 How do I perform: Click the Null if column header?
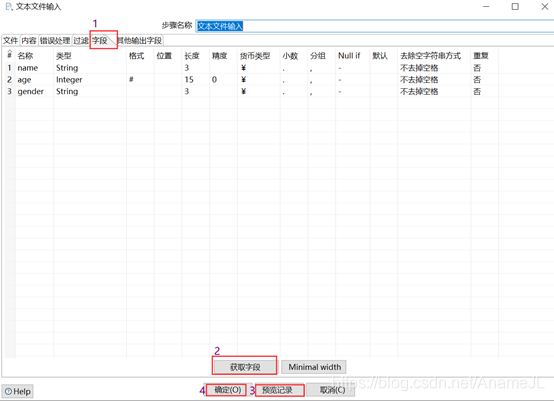coord(349,56)
